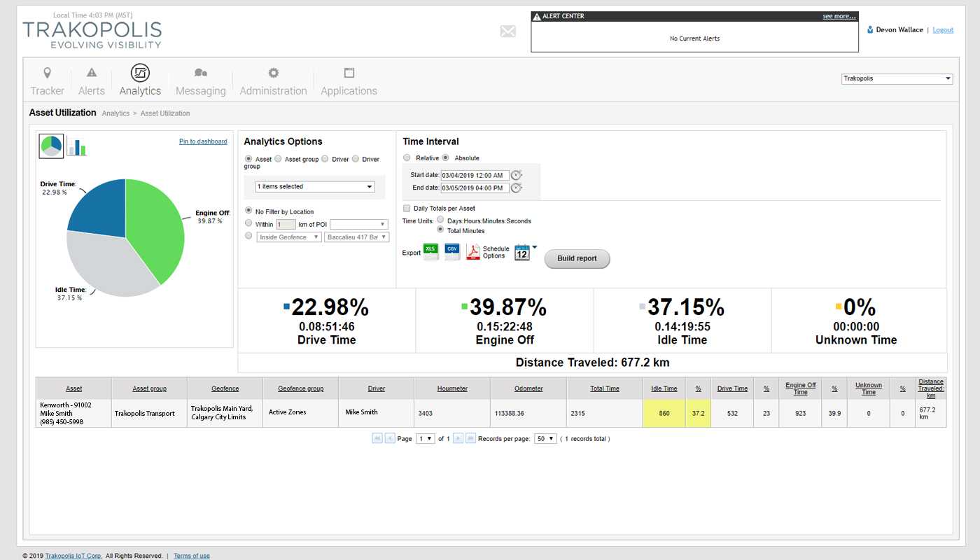The height and width of the screenshot is (560, 980).
Task: Open the Baccalieu 417 geofence dropdown
Action: pos(356,237)
